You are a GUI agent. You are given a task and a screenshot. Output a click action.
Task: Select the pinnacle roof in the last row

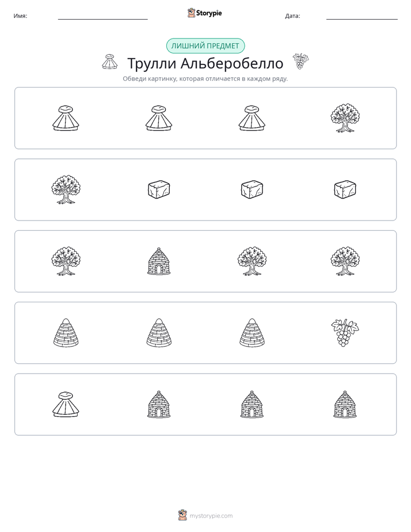click(66, 404)
